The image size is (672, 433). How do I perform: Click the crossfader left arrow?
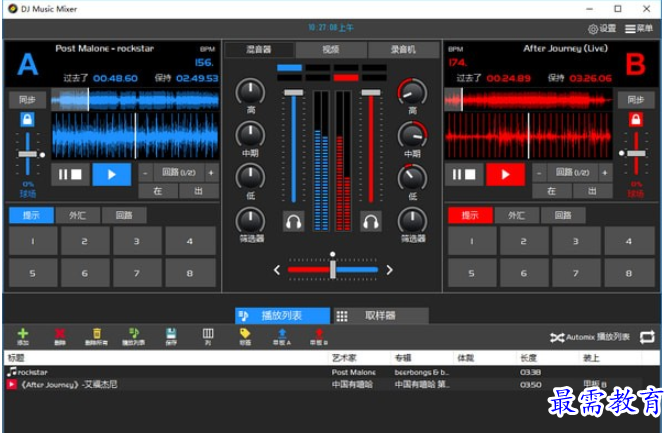pyautogui.click(x=277, y=270)
